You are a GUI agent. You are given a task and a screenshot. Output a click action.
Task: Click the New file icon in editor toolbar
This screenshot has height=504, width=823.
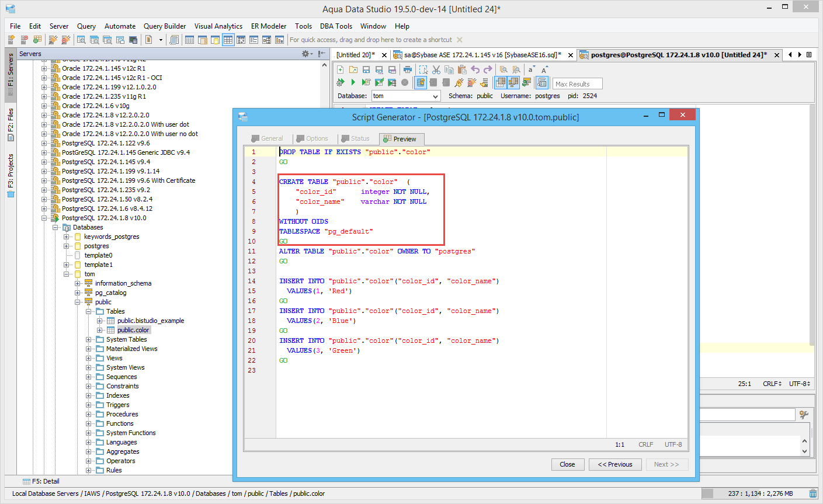[341, 69]
